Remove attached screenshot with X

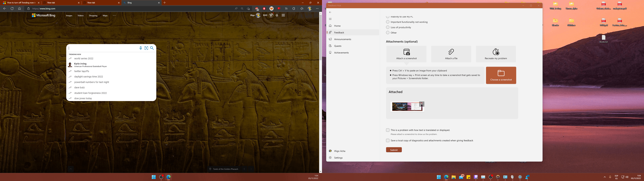pyautogui.click(x=422, y=104)
